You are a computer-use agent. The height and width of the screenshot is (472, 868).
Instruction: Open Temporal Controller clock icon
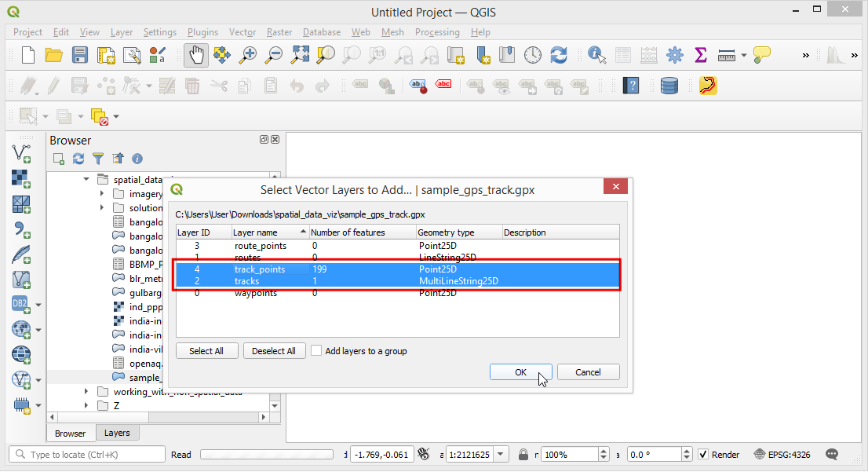(533, 56)
